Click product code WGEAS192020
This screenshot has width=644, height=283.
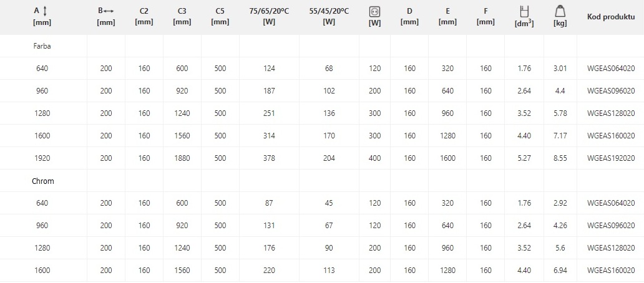click(x=611, y=158)
